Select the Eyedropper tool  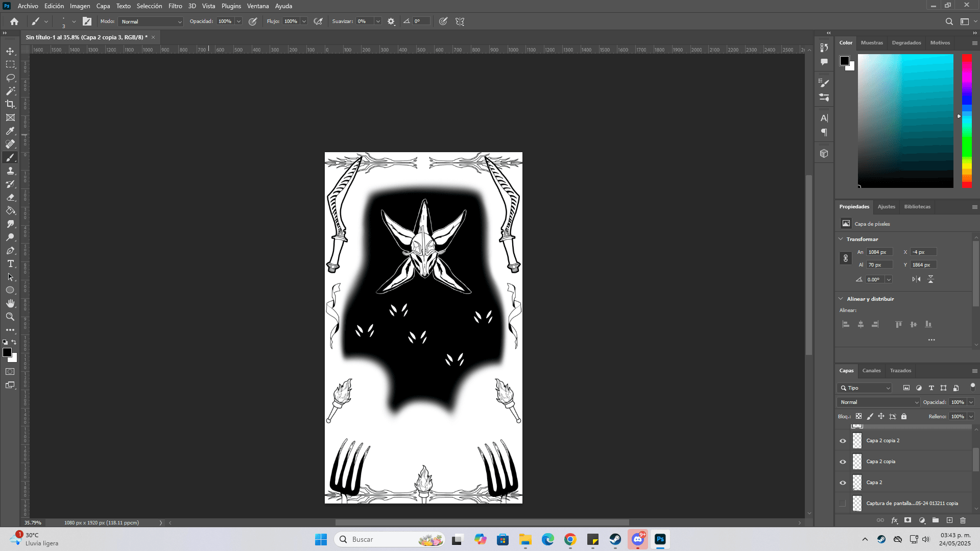pyautogui.click(x=10, y=131)
